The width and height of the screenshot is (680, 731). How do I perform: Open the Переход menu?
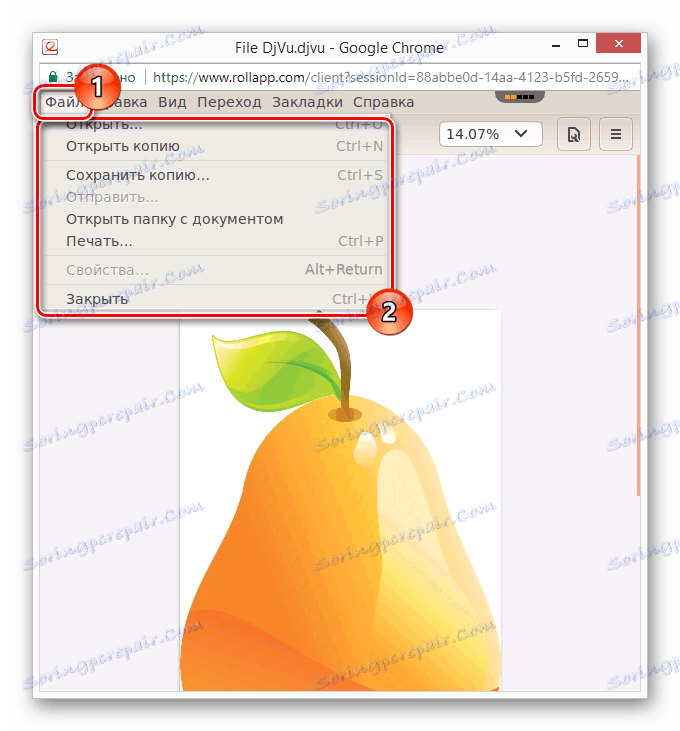(229, 102)
